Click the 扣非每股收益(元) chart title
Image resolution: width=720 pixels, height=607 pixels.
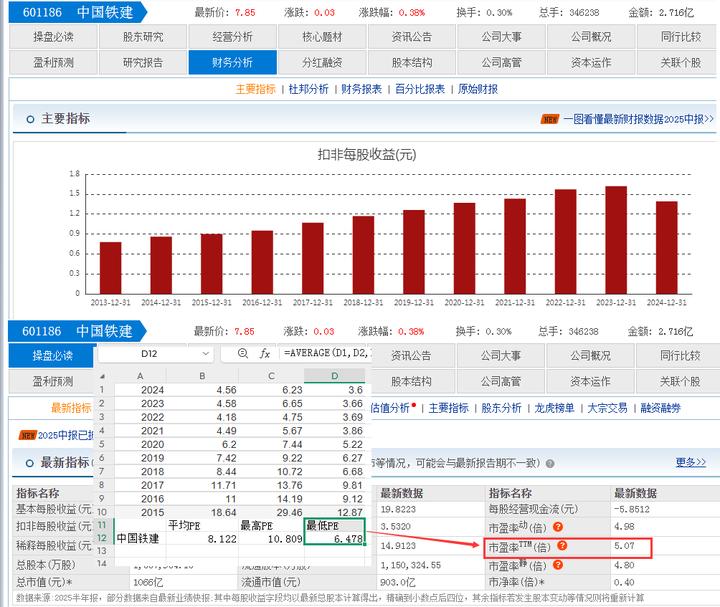(x=366, y=154)
